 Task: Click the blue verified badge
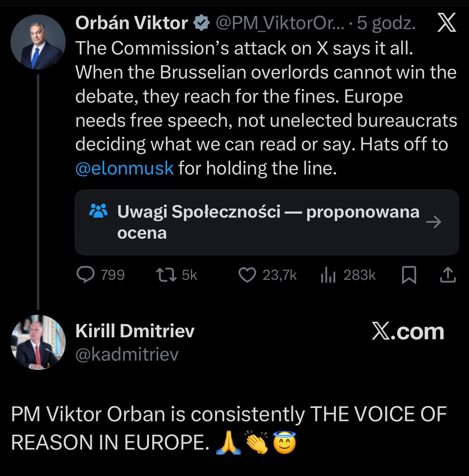tap(201, 23)
